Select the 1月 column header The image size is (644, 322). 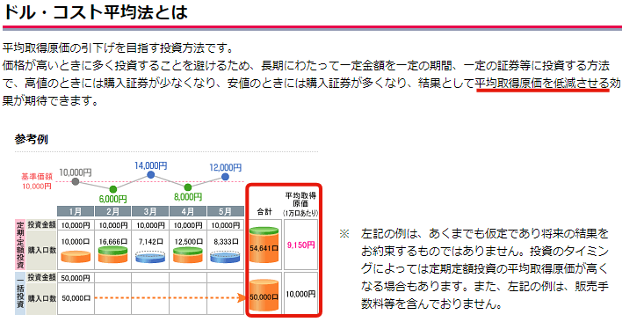point(76,211)
